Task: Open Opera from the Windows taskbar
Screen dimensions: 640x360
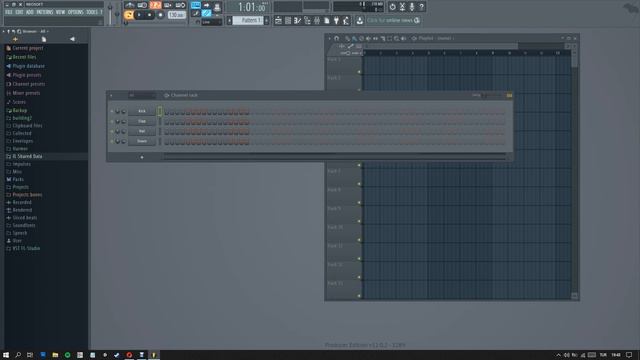Action: click(x=129, y=355)
